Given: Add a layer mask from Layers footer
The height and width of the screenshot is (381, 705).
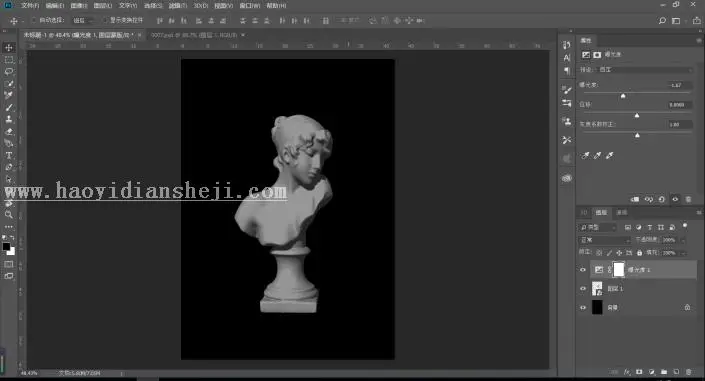Looking at the screenshot, I should tap(639, 372).
